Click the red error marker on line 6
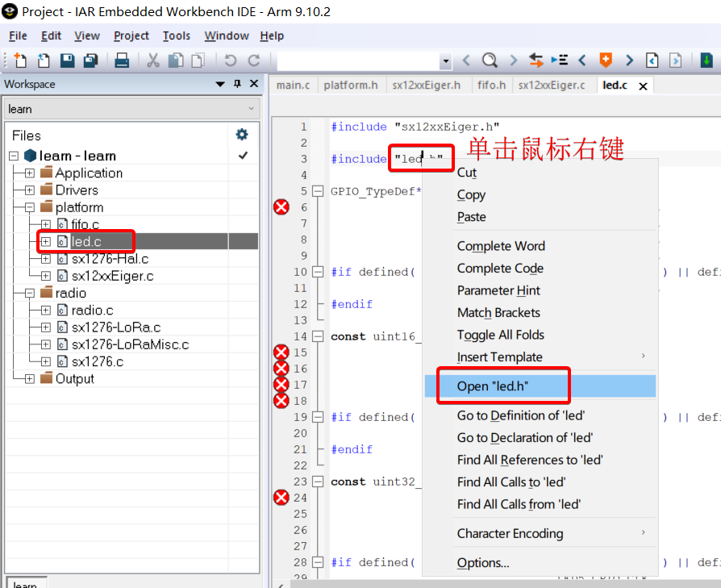The height and width of the screenshot is (588, 721). coord(281,207)
